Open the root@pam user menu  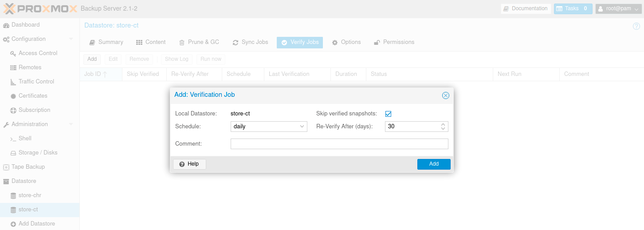tap(618, 8)
